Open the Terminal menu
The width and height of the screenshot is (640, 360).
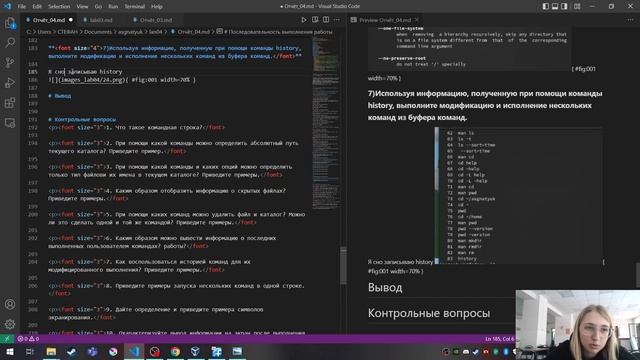(135, 7)
